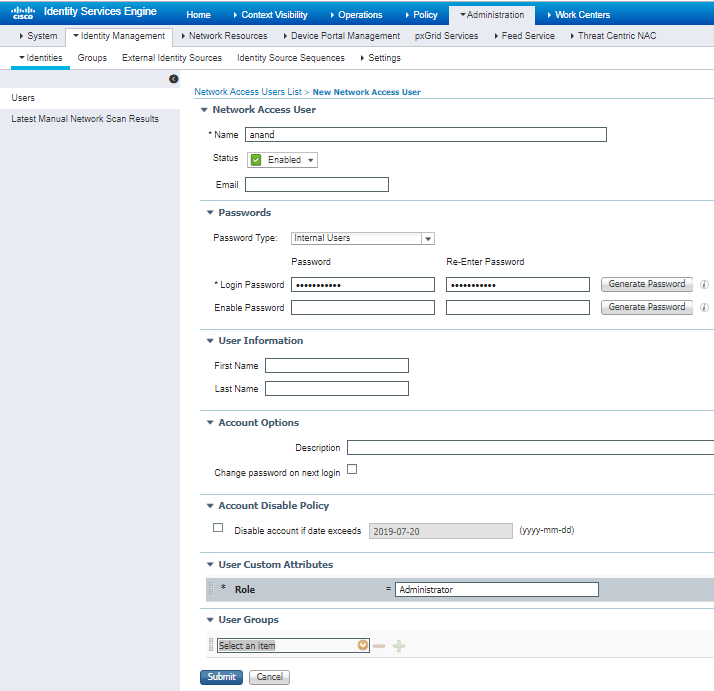
Task: Click the Re-Enter Enable Password field
Action: 518,307
